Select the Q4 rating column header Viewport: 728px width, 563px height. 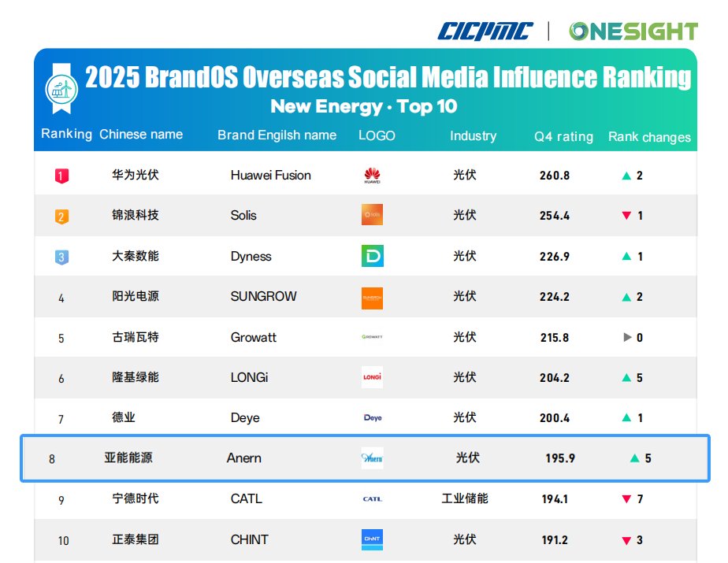click(563, 136)
